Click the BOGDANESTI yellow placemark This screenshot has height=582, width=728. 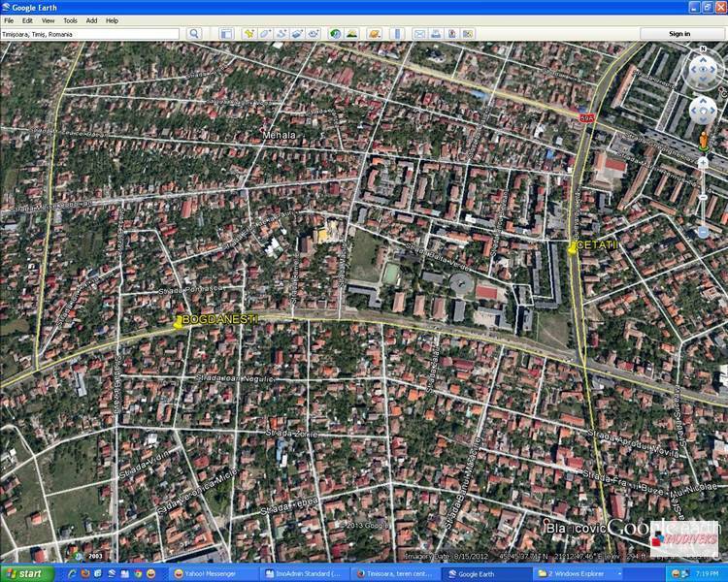(178, 324)
